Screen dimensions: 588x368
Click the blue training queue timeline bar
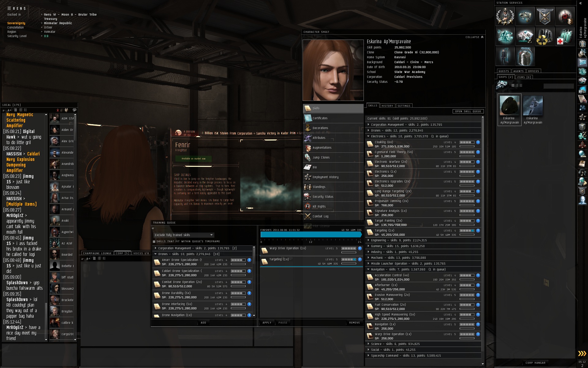[311, 235]
